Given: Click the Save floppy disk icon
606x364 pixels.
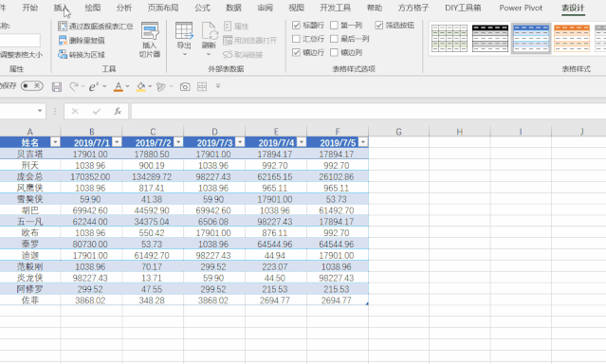Looking at the screenshot, I should pos(57,86).
